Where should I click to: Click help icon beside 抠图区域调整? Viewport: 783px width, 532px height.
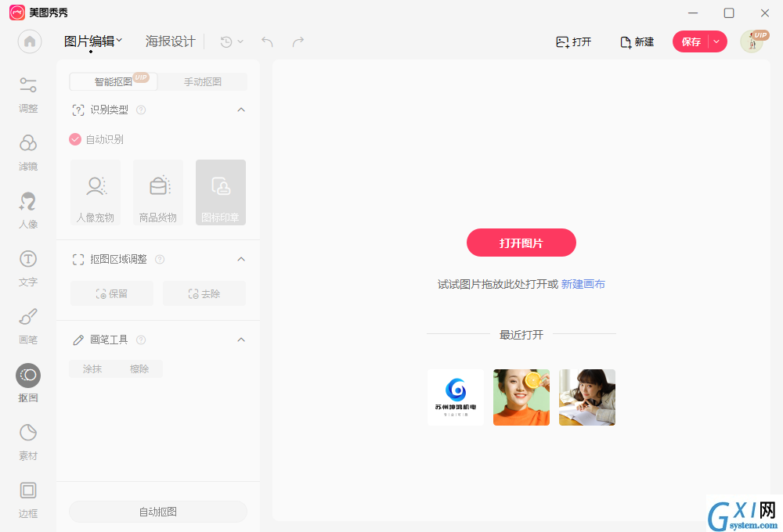160,259
